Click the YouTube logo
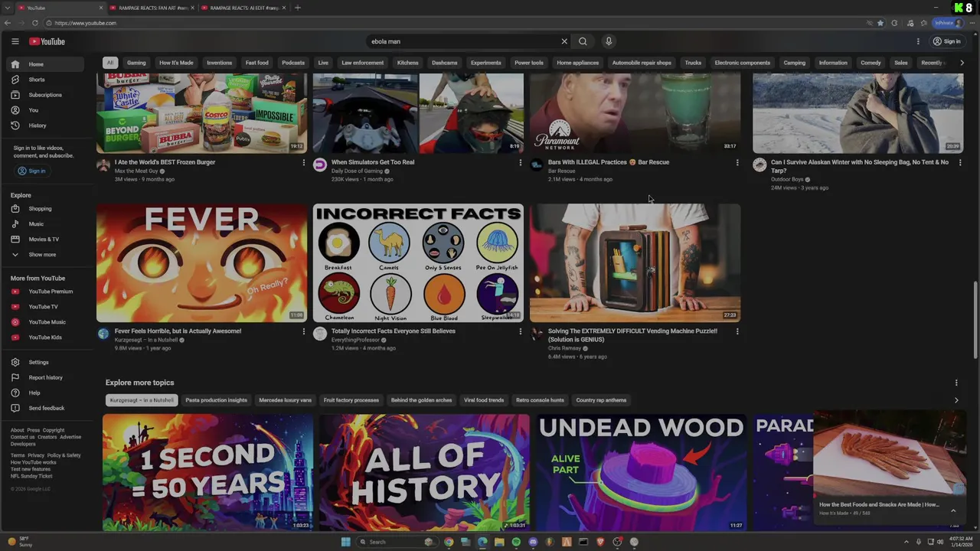Viewport: 980px width, 551px height. point(47,41)
